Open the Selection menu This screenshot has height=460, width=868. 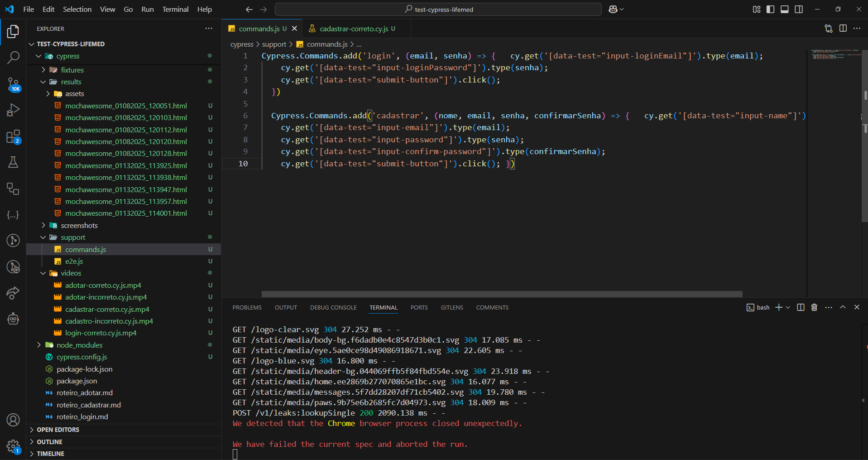[77, 9]
